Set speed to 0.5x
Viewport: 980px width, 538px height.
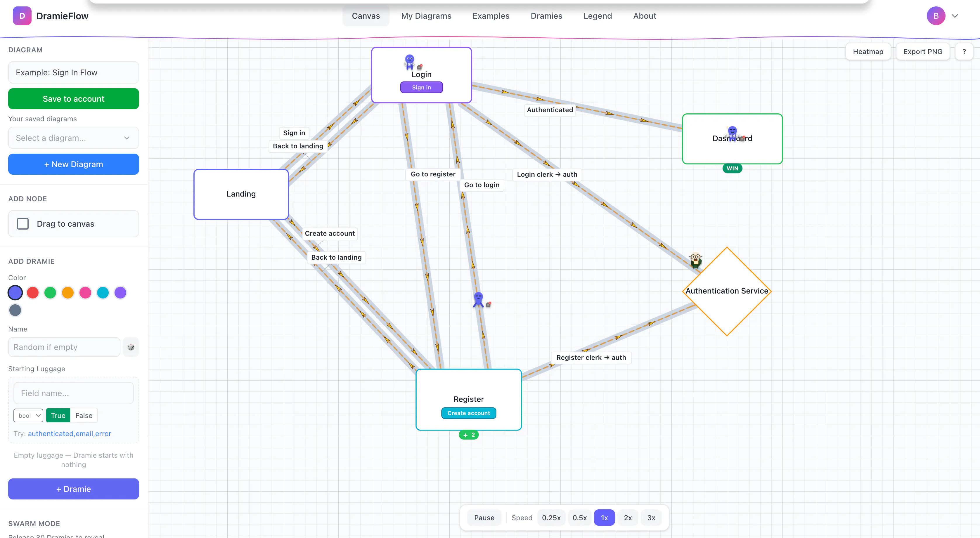click(x=579, y=518)
